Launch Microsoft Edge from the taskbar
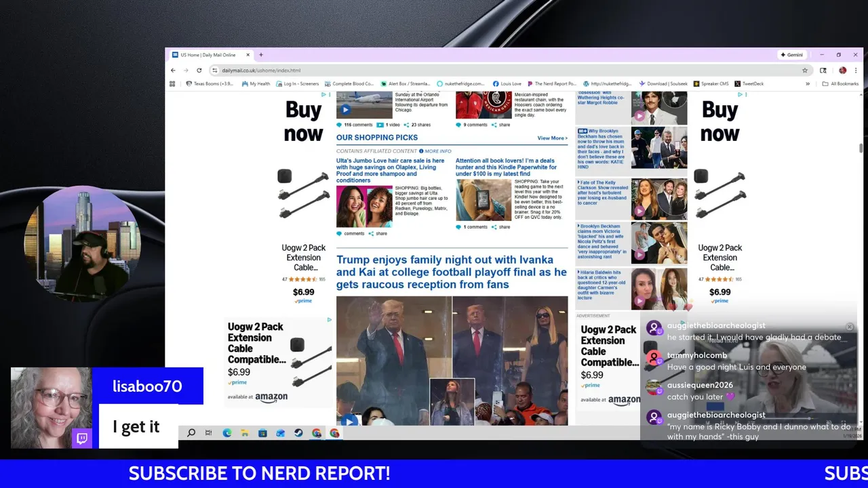 [226, 433]
